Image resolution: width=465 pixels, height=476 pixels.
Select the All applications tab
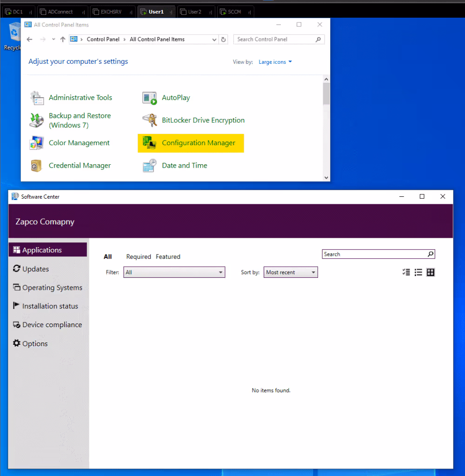pyautogui.click(x=108, y=257)
